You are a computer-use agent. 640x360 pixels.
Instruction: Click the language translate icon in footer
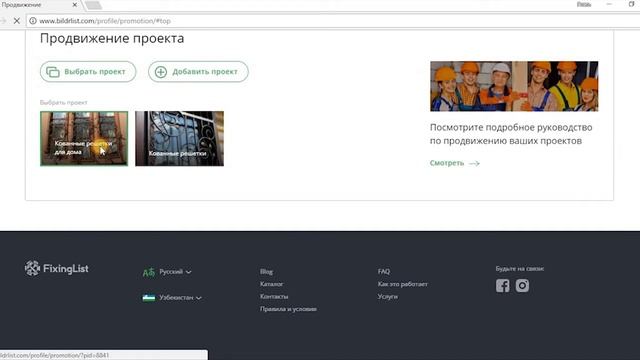click(149, 272)
